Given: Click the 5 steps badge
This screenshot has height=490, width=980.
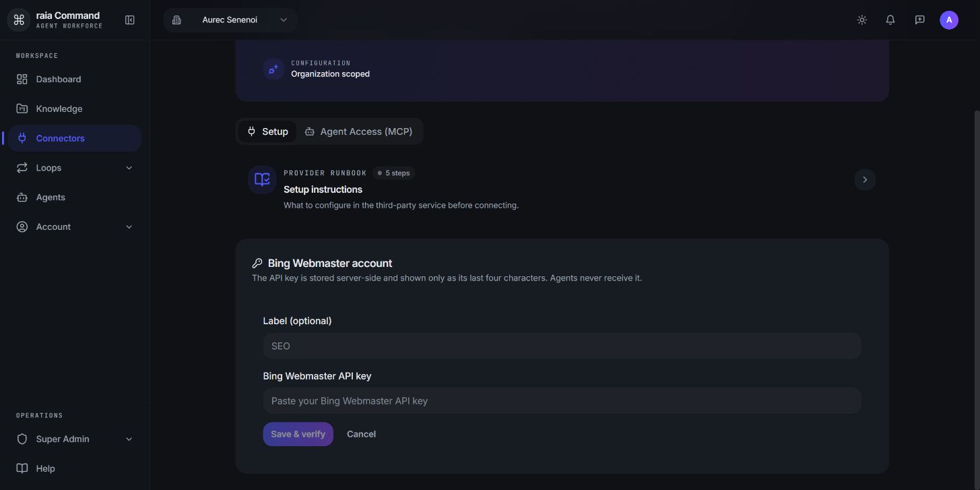Looking at the screenshot, I should click(394, 173).
